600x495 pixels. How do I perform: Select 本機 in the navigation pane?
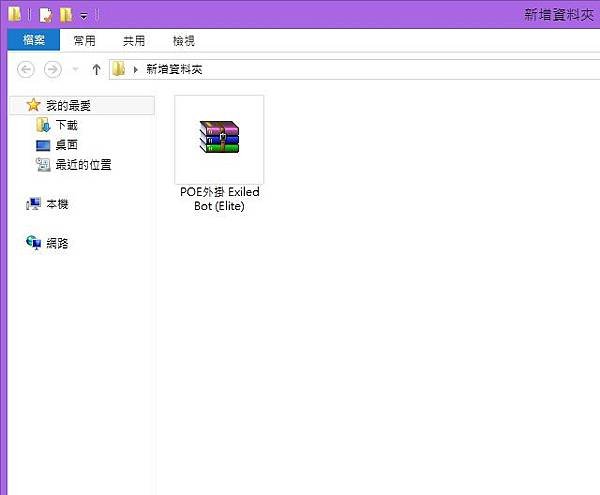coord(57,204)
